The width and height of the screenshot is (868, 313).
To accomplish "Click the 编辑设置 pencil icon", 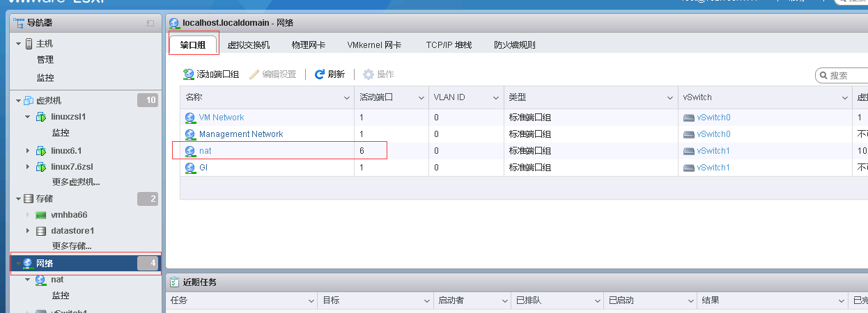I will [254, 74].
